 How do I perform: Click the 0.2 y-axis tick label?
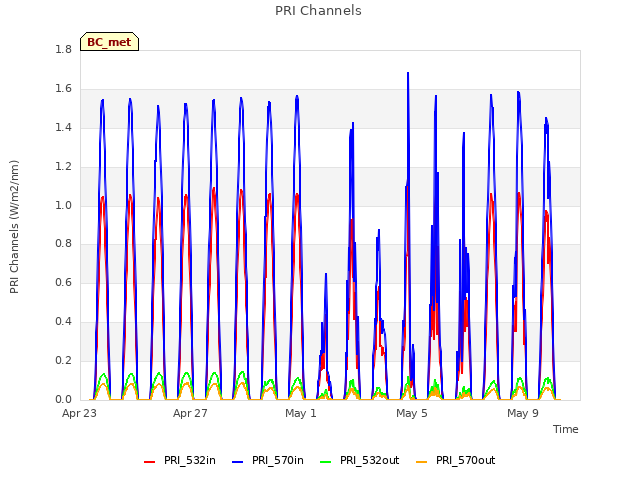point(63,360)
